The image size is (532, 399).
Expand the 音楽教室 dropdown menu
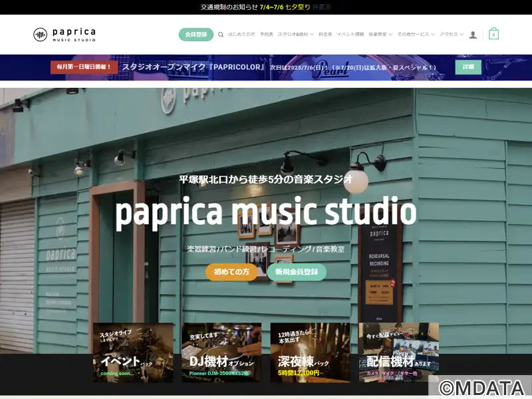[380, 35]
